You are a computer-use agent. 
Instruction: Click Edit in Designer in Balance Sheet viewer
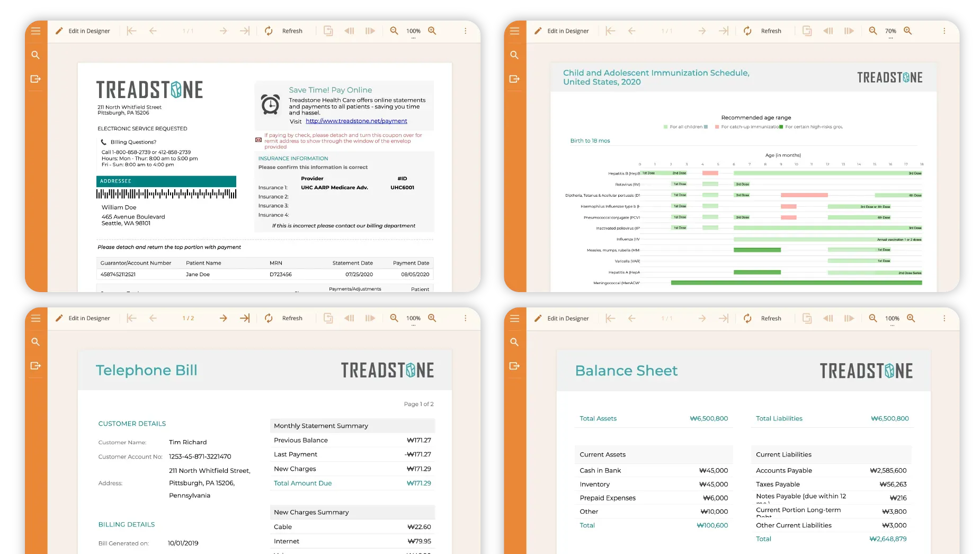(x=562, y=318)
